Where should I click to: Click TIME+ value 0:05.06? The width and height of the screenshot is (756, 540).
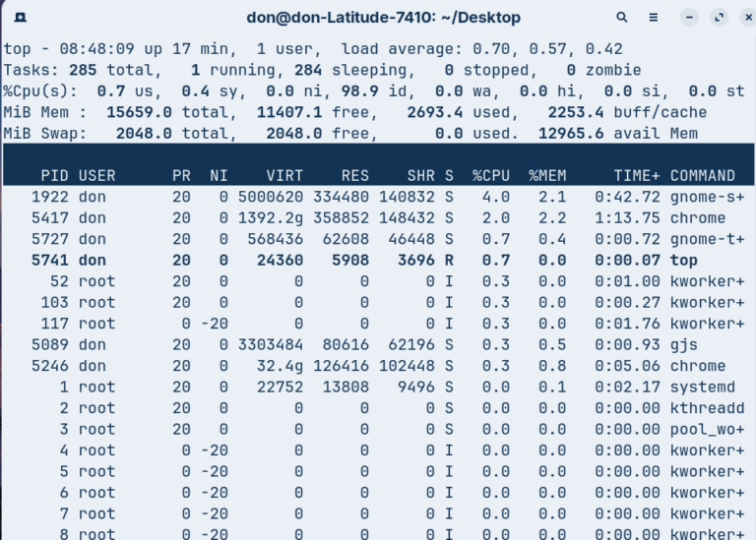coord(627,366)
